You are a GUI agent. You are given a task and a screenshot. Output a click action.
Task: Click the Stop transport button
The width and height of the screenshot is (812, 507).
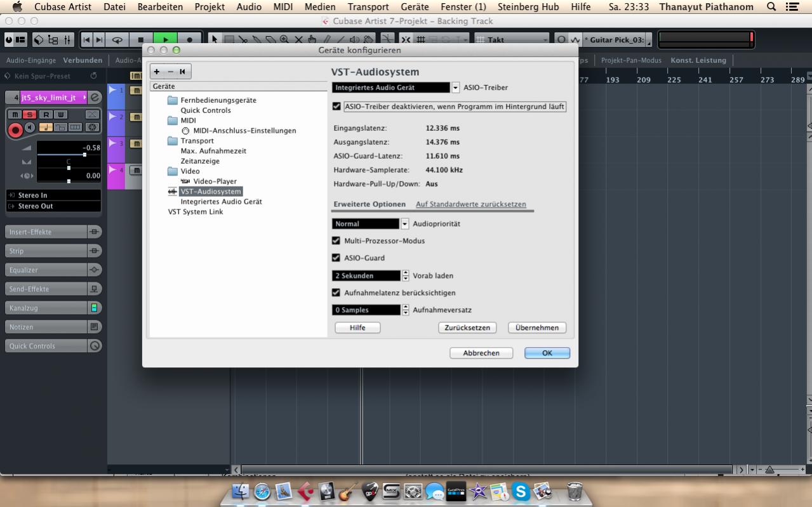(142, 39)
